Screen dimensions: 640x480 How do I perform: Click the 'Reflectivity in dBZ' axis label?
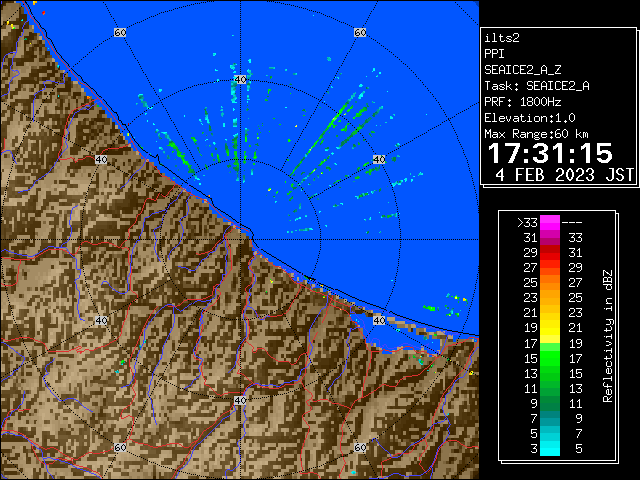coord(608,336)
